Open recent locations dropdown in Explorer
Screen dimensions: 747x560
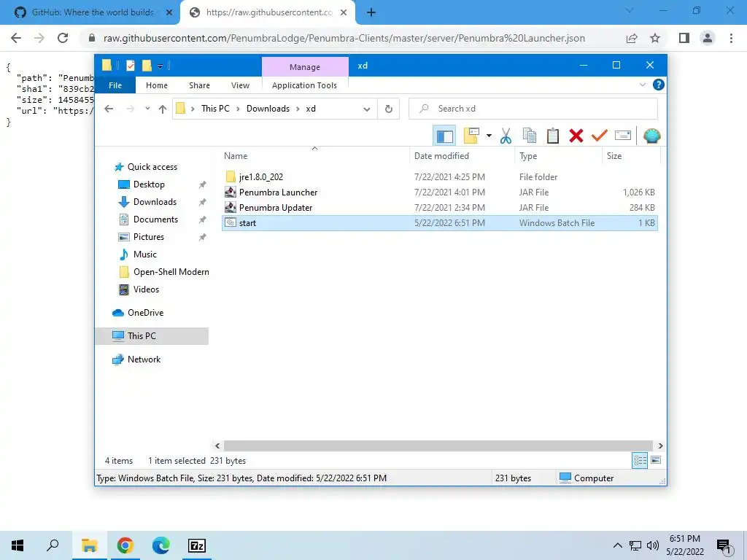pyautogui.click(x=147, y=109)
